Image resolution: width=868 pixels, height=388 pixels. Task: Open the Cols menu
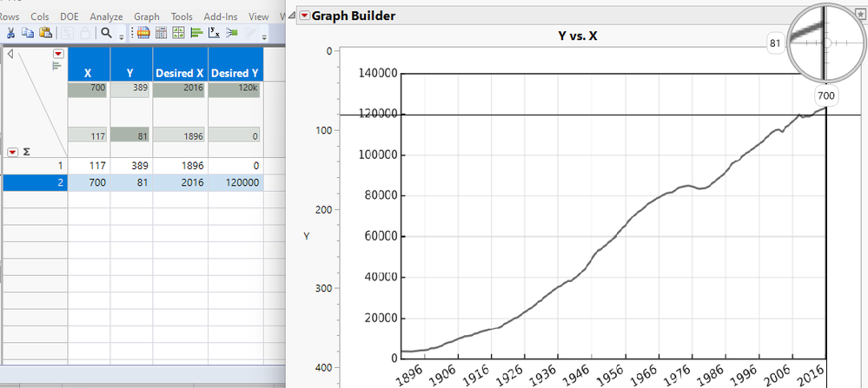point(41,17)
